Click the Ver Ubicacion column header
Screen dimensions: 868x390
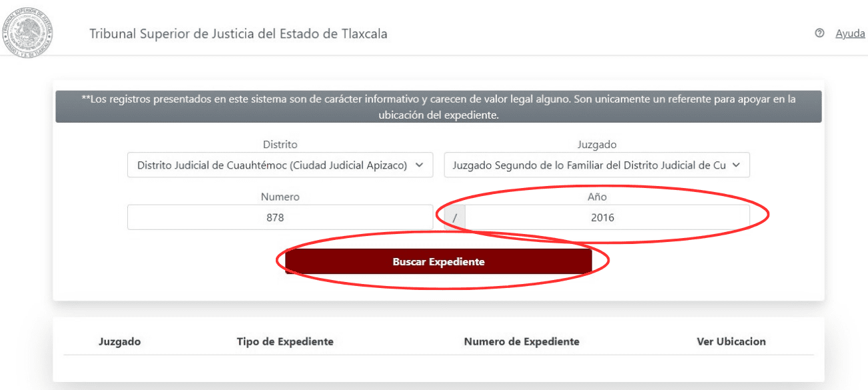click(731, 341)
